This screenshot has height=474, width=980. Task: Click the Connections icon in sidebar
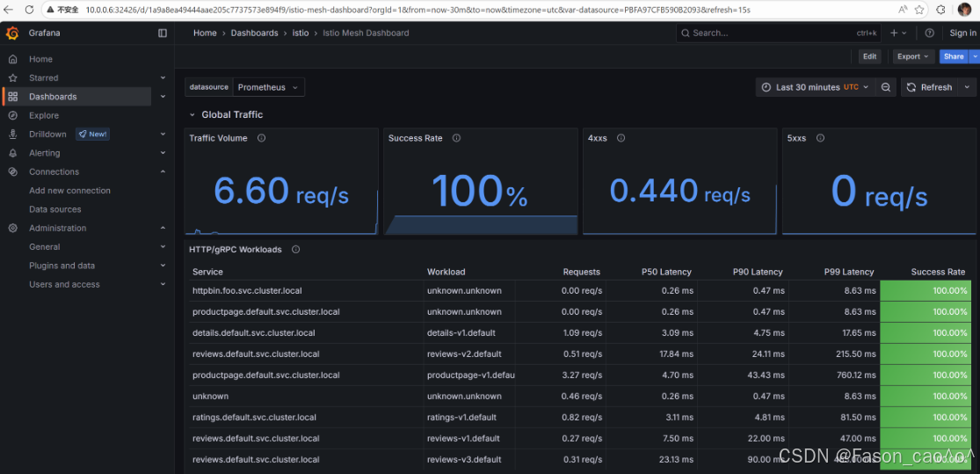pos(12,172)
